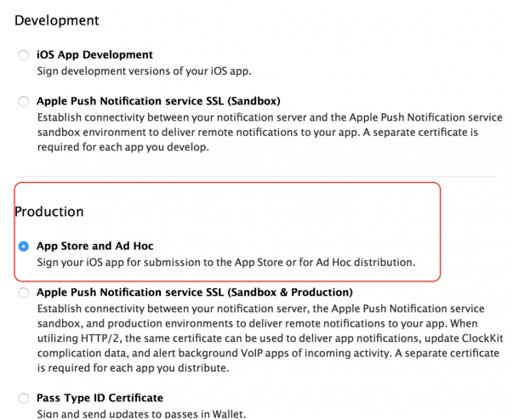Pick the Pass Type ID Certificate radio button
This screenshot has height=420, width=513.
[x=23, y=398]
